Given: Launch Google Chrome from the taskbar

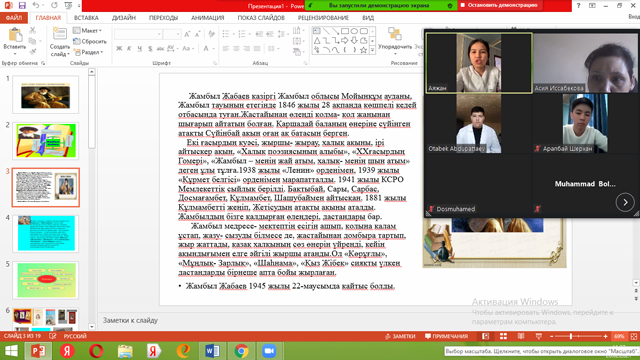Looking at the screenshot, I should tap(242, 351).
